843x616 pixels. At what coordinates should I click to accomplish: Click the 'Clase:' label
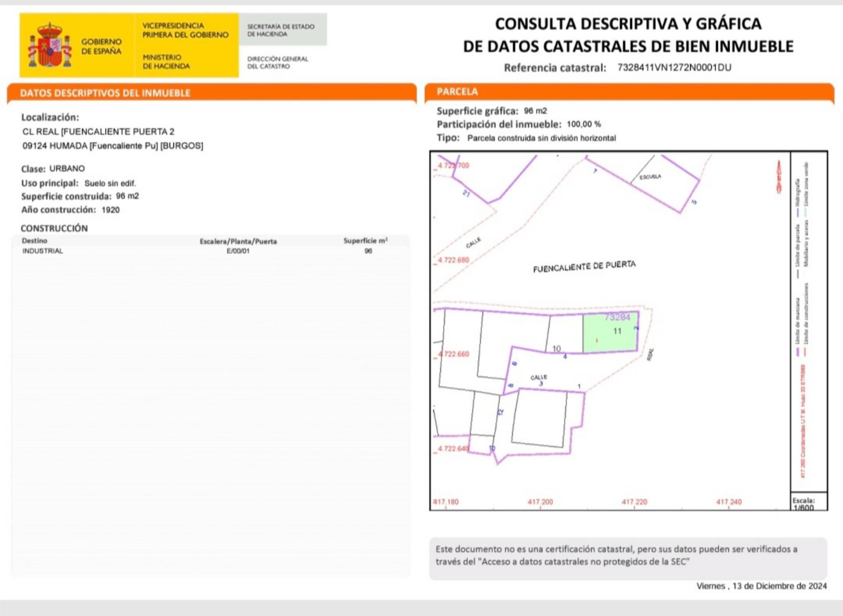(x=33, y=169)
